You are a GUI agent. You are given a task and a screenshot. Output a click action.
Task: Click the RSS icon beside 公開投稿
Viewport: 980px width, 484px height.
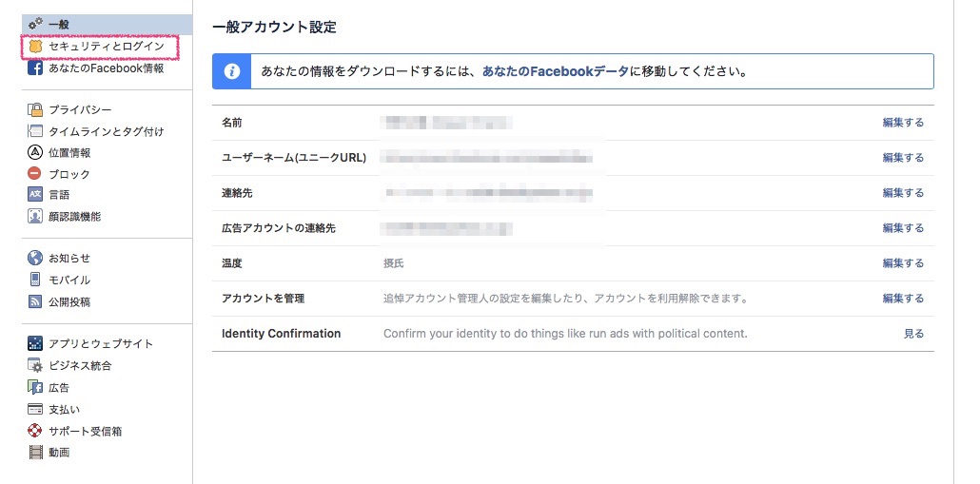click(x=35, y=301)
